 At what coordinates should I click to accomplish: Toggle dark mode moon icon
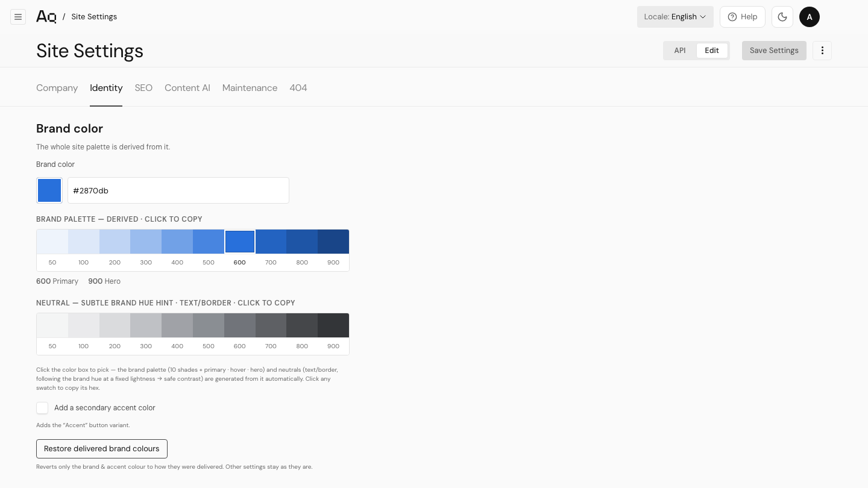[782, 17]
